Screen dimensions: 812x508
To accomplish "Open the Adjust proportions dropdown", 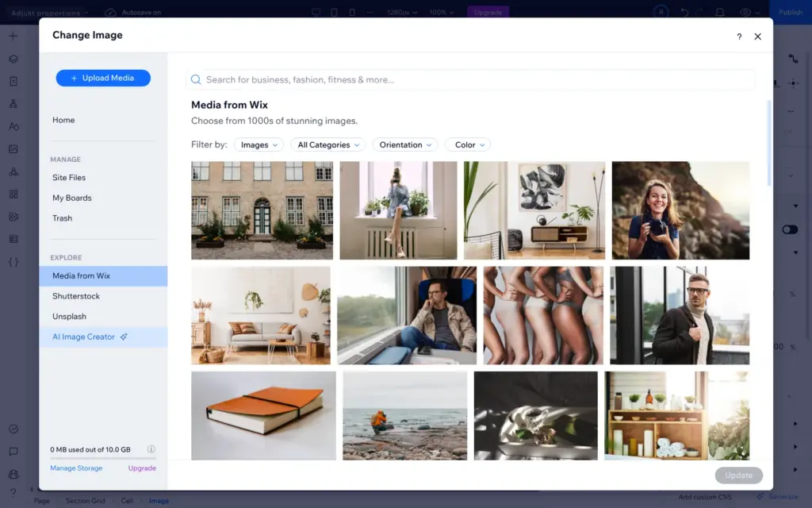I will point(50,13).
